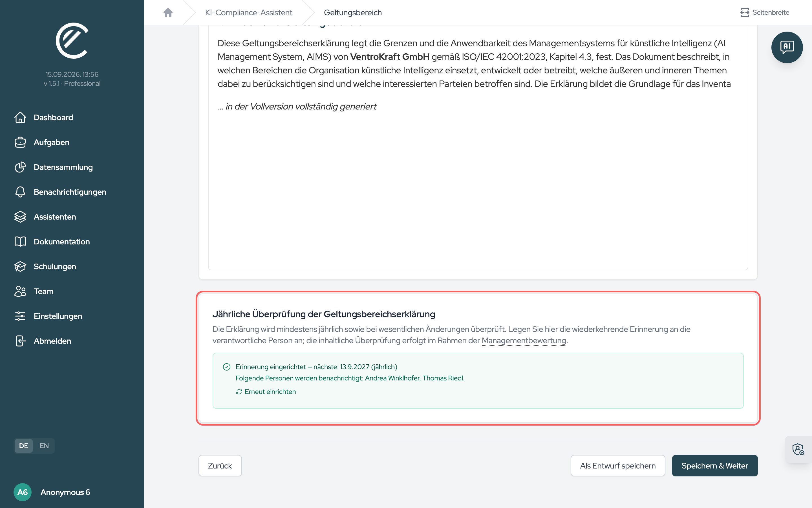Click the Seitenbreite width icon

[745, 12]
